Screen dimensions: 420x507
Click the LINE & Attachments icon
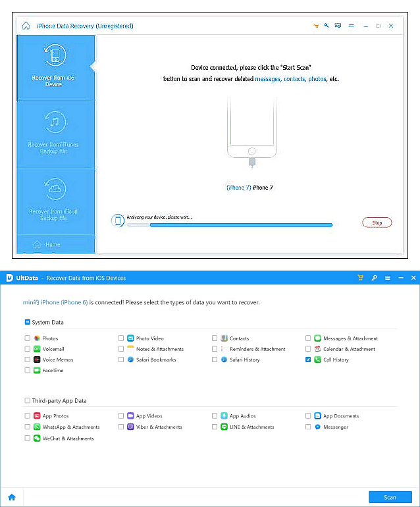224,427
